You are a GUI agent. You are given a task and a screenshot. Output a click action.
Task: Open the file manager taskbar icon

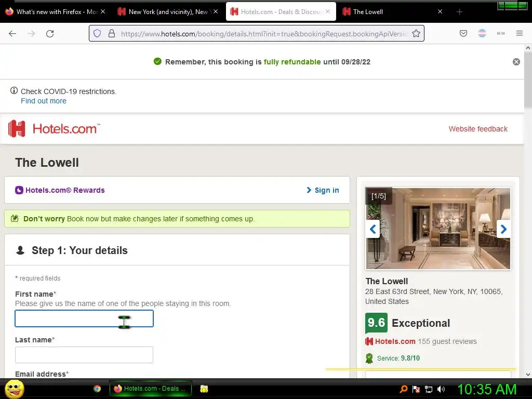[x=204, y=389]
